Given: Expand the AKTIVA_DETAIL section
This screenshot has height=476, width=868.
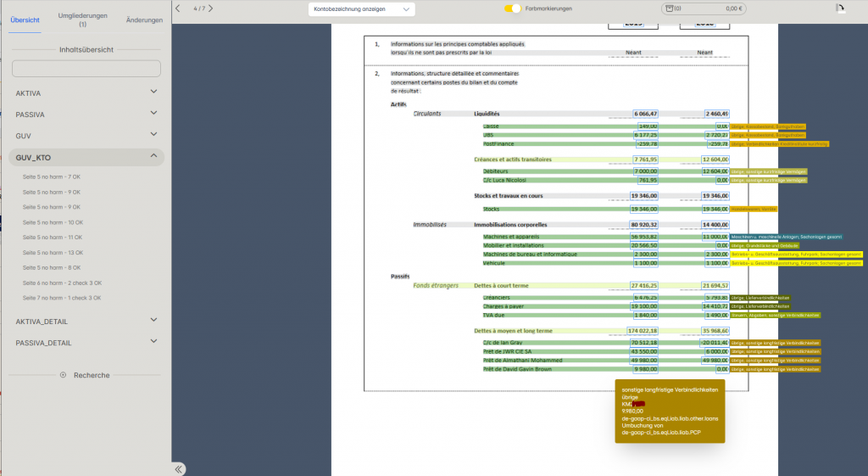Looking at the screenshot, I should coord(153,322).
